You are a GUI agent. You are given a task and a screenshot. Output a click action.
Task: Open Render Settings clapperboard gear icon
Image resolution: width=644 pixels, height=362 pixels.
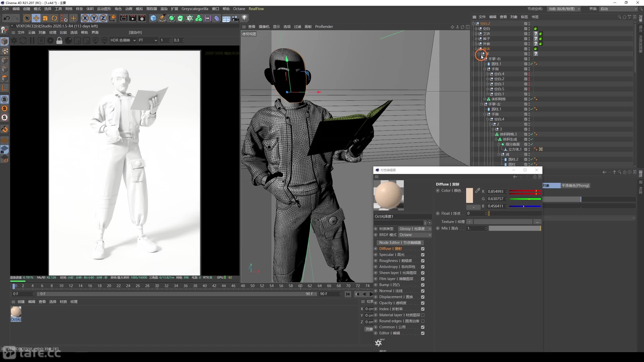tap(142, 18)
